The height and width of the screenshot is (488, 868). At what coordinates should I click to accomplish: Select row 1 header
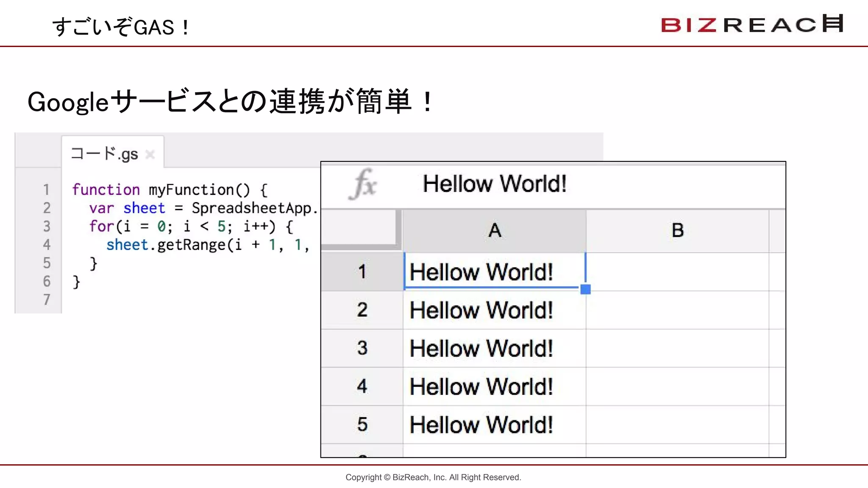pos(362,272)
